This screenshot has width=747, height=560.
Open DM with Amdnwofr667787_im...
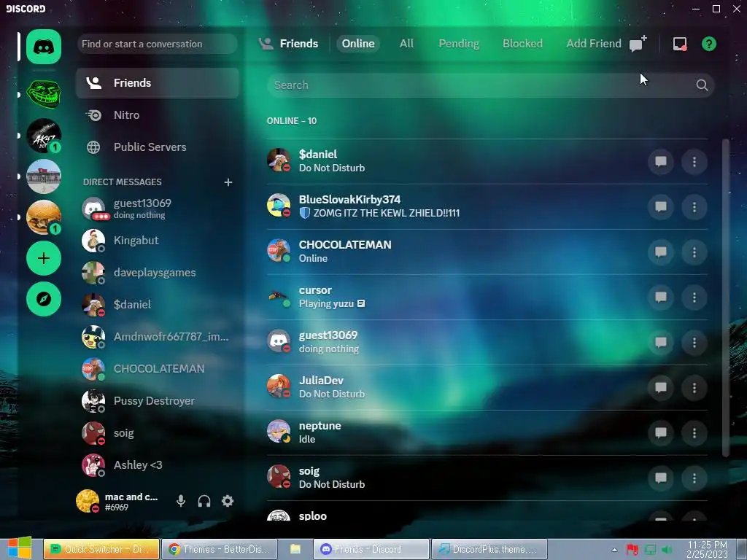[158, 337]
